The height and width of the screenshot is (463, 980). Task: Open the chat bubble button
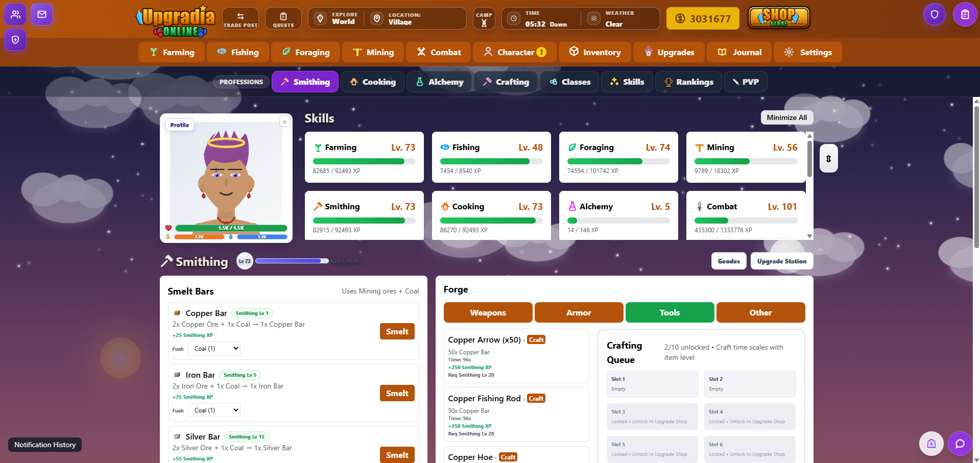(x=960, y=444)
